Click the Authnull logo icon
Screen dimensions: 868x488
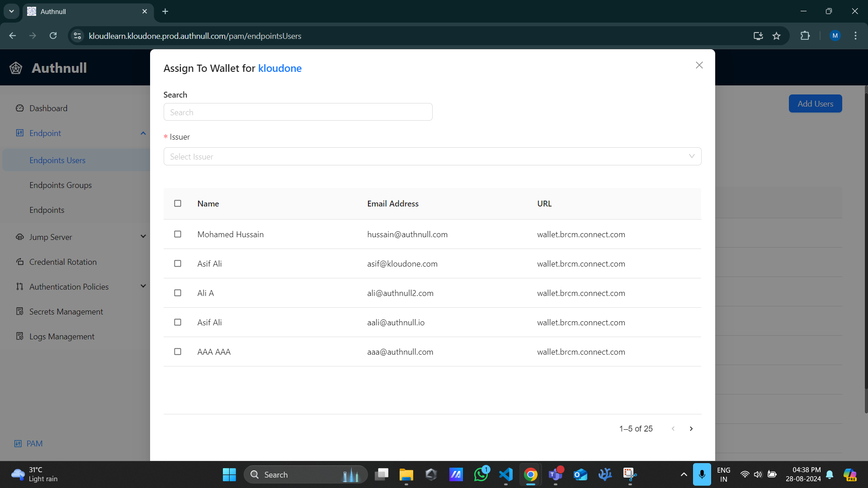[x=16, y=68]
